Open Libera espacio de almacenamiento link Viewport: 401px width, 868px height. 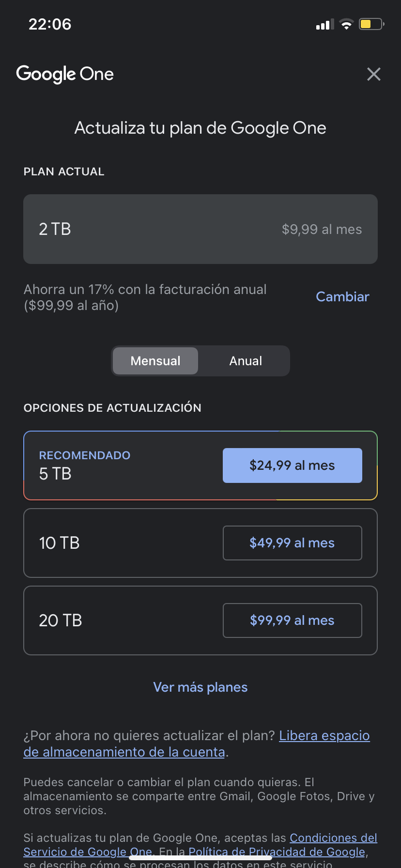click(x=324, y=736)
